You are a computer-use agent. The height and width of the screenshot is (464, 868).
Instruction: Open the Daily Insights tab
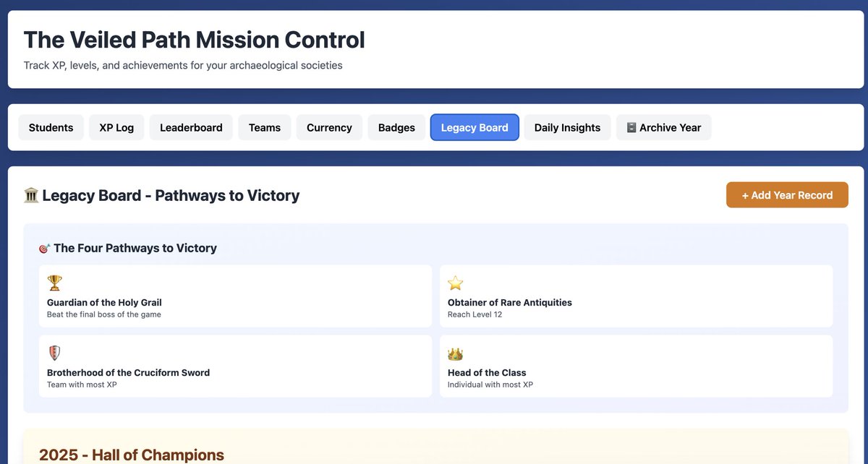tap(567, 127)
